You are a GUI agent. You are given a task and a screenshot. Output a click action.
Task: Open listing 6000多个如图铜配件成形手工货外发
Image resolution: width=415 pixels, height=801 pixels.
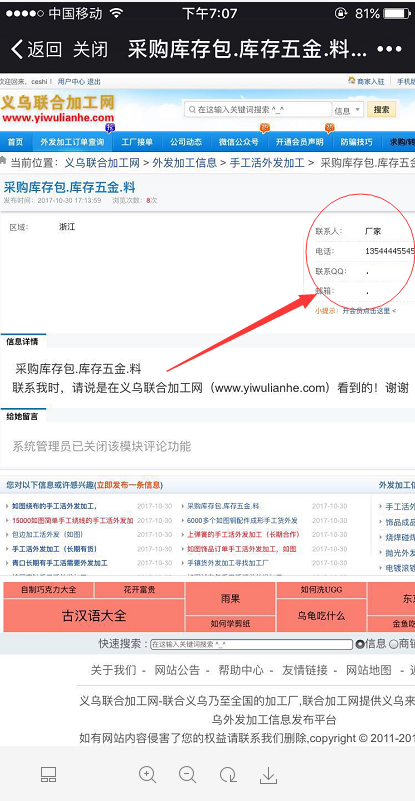point(242,521)
